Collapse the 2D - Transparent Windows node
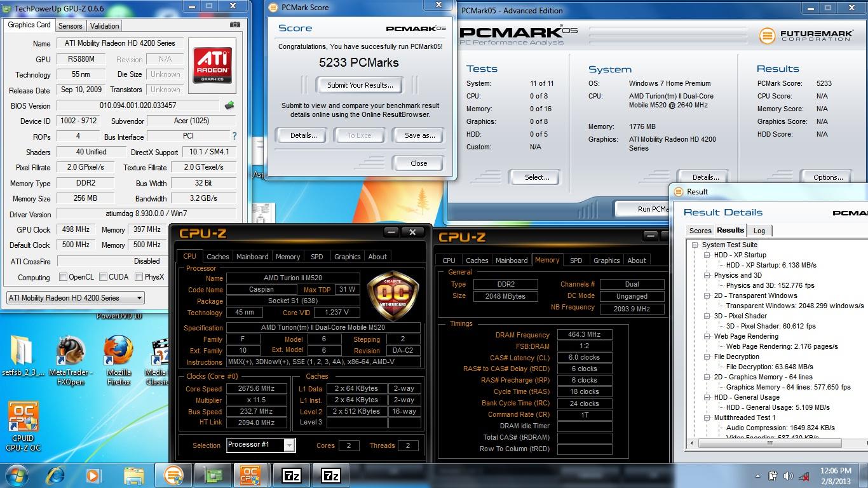This screenshot has height=488, width=868. tap(707, 295)
